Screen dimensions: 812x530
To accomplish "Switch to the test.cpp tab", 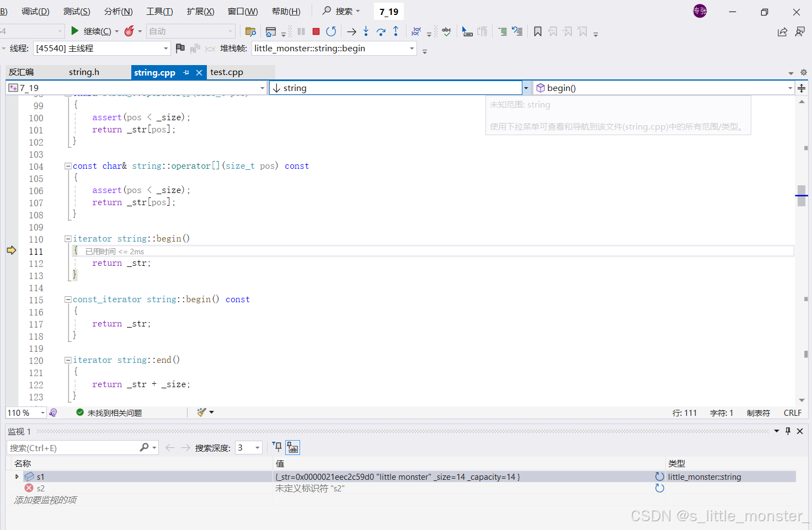I will [227, 72].
